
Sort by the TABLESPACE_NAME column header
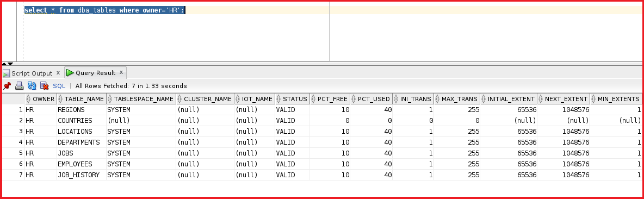click(x=141, y=99)
